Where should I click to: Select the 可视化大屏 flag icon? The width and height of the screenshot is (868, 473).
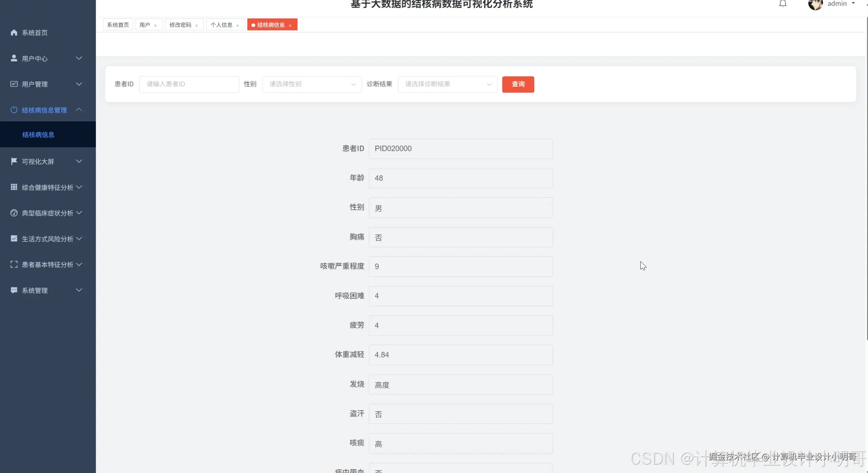point(13,161)
